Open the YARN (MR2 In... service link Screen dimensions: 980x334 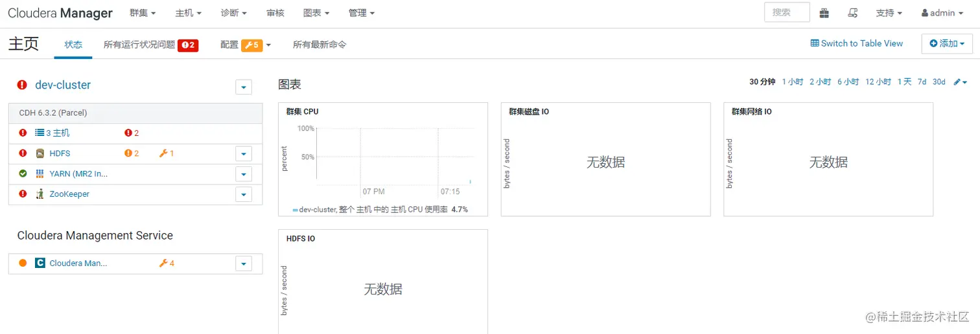78,173
